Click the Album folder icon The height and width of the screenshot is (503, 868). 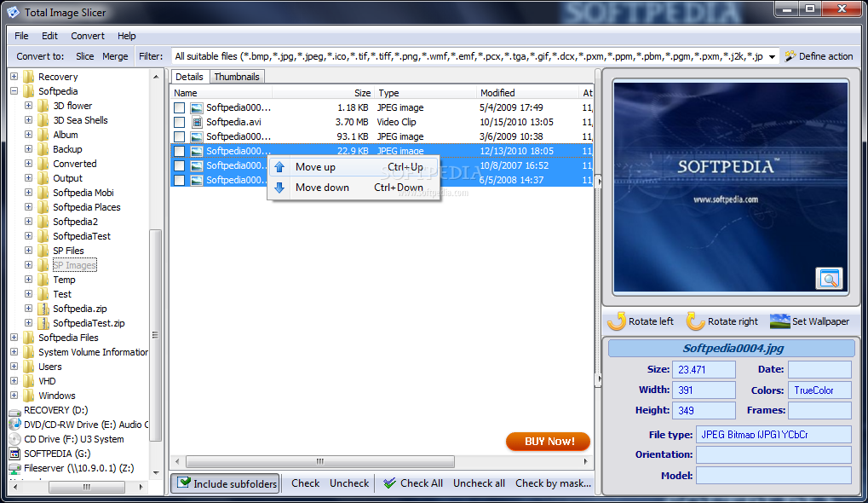[x=43, y=135]
